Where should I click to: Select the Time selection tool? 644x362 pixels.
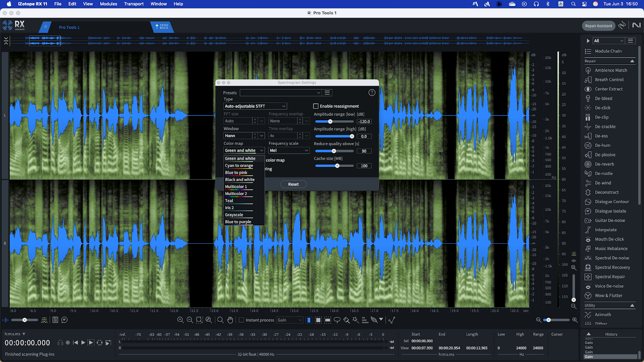pyautogui.click(x=309, y=320)
